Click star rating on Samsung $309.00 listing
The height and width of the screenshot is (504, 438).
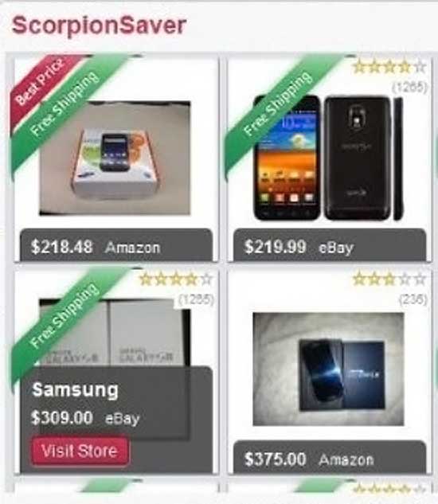tap(176, 279)
